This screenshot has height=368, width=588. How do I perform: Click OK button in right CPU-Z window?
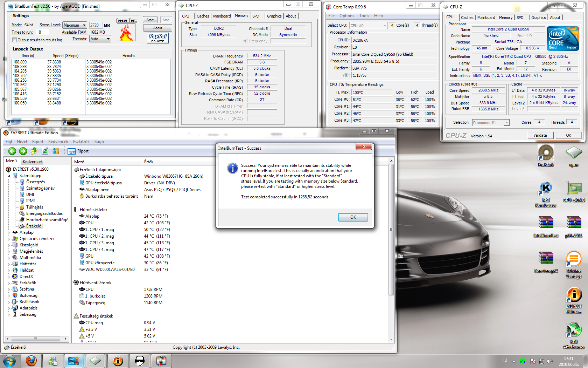coord(568,135)
